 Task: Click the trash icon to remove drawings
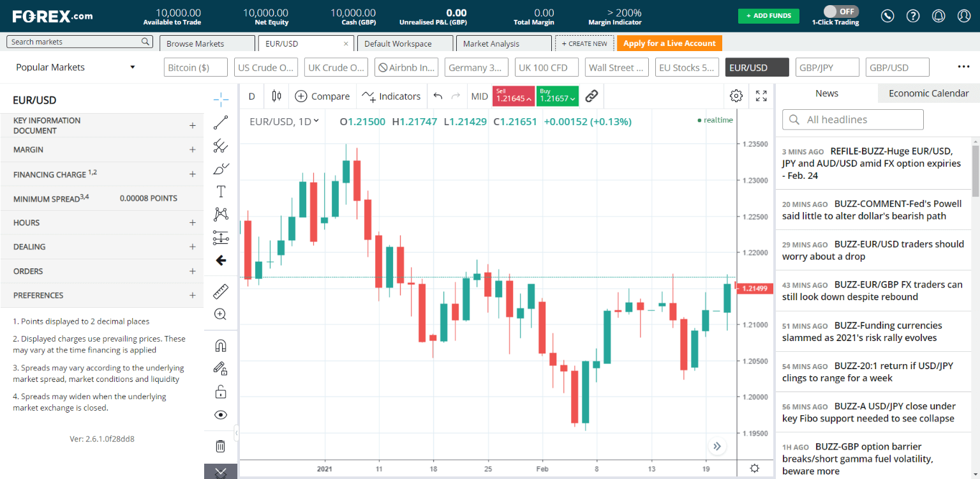[x=221, y=446]
